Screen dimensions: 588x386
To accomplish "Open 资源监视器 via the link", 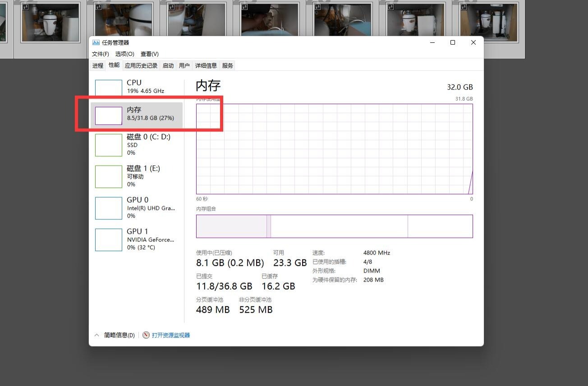I will [170, 335].
